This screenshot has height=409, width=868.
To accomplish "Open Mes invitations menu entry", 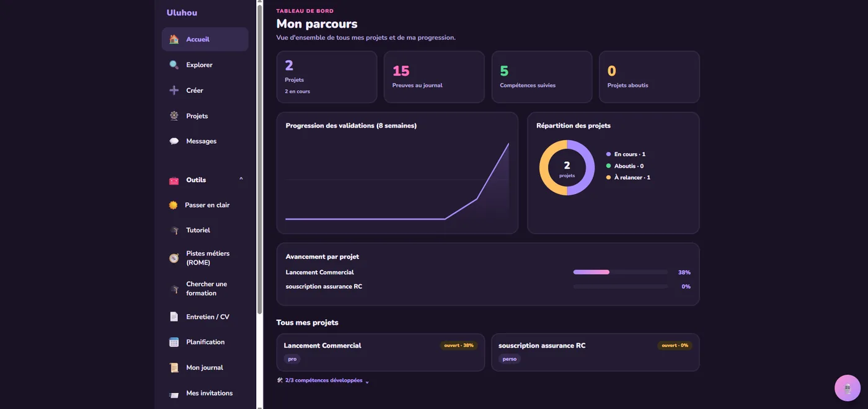I will [x=205, y=393].
